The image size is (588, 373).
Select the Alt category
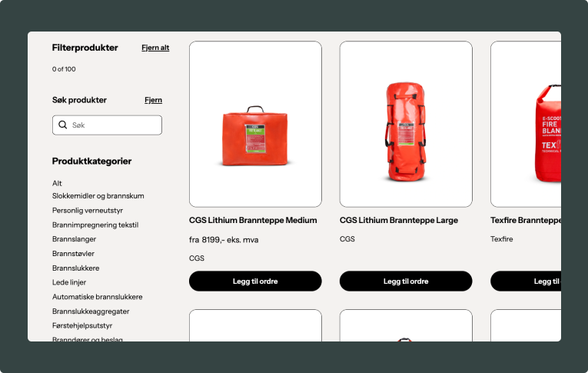[x=57, y=183]
